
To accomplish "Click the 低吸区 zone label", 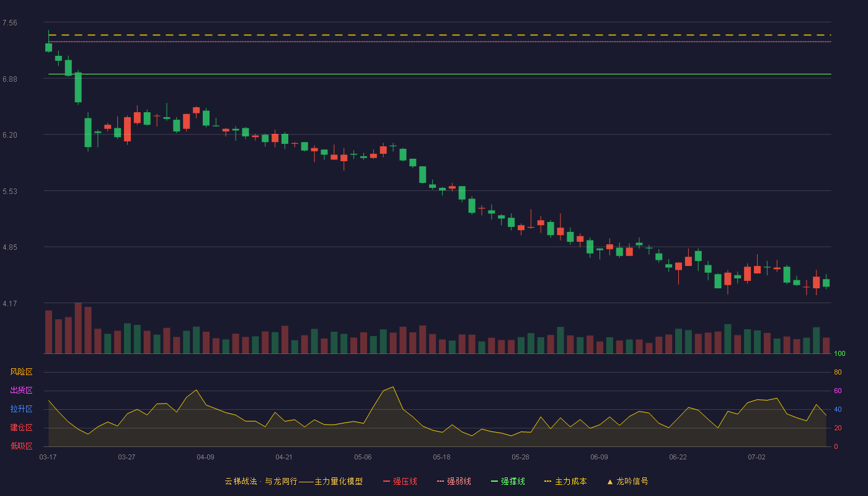I will [x=22, y=446].
